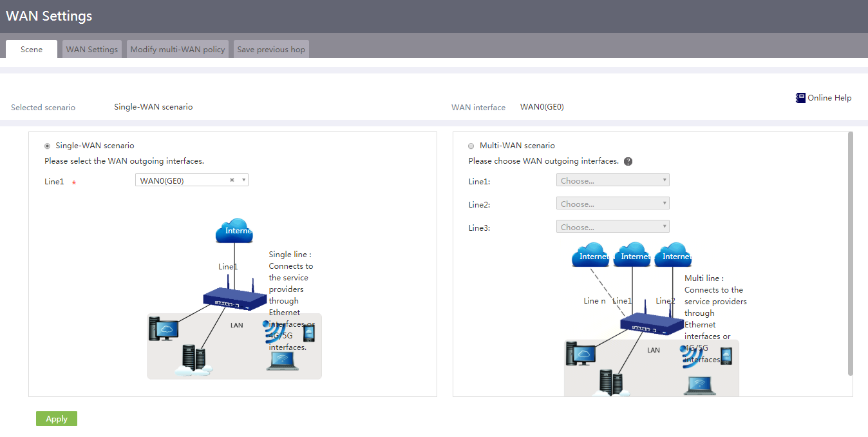868x437 pixels.
Task: Open the Modify multi-WAN policy tab
Action: [x=178, y=49]
